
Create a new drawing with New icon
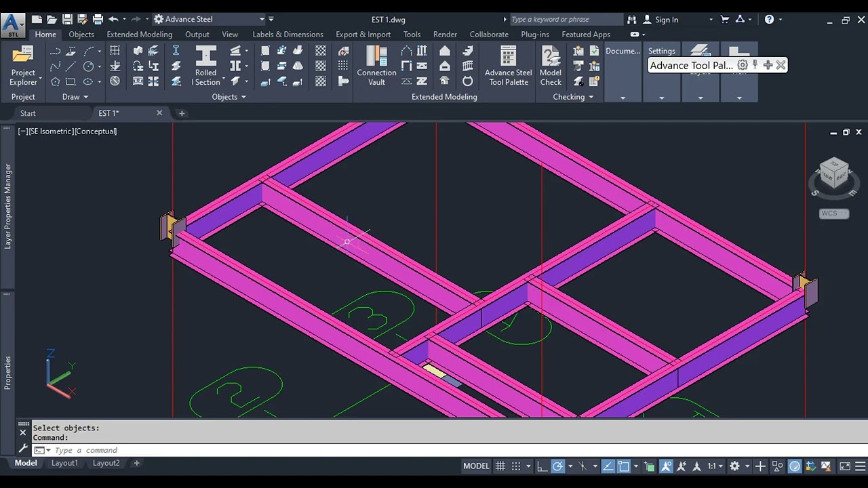point(37,20)
